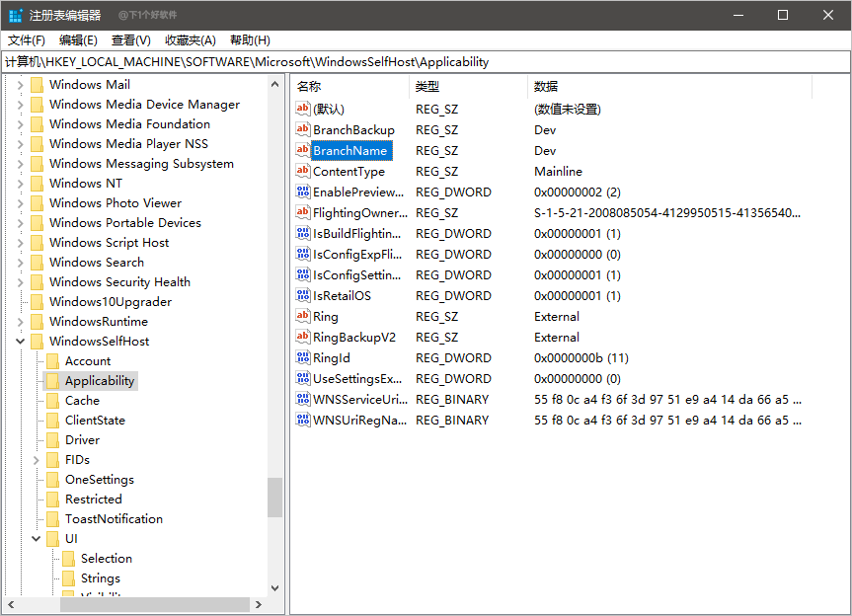Click the tree scroll up arrow

pos(274,84)
